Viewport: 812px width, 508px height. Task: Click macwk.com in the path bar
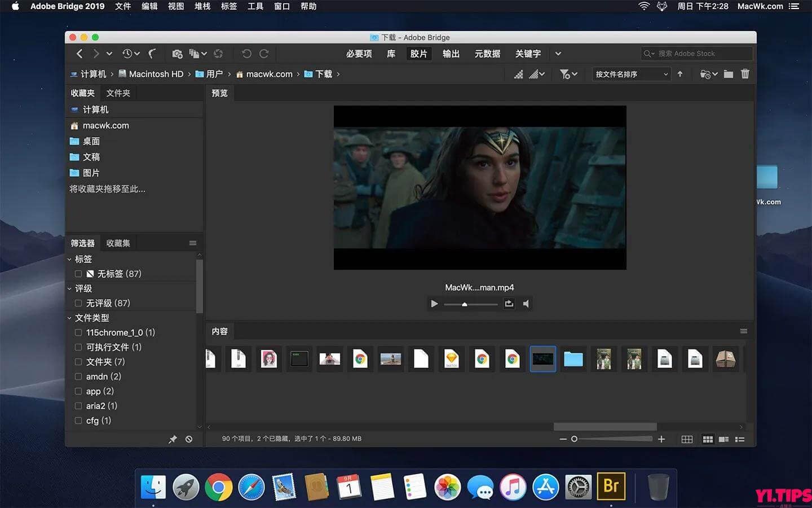[x=270, y=74]
